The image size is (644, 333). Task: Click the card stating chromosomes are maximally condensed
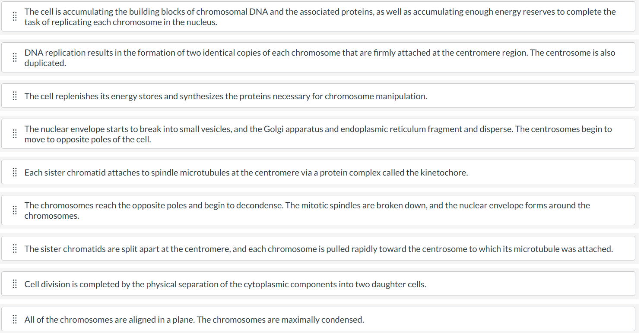click(x=320, y=319)
